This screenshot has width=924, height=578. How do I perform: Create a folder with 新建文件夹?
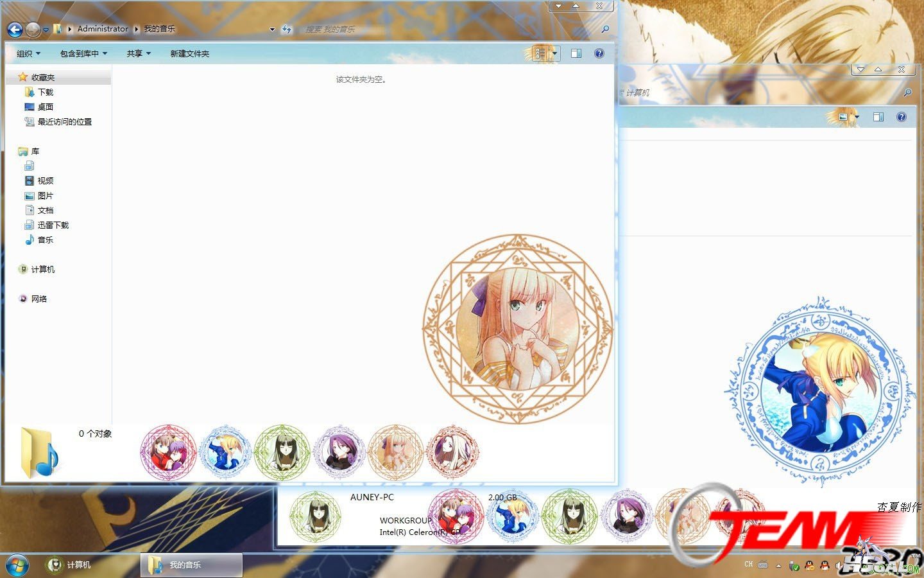point(189,53)
